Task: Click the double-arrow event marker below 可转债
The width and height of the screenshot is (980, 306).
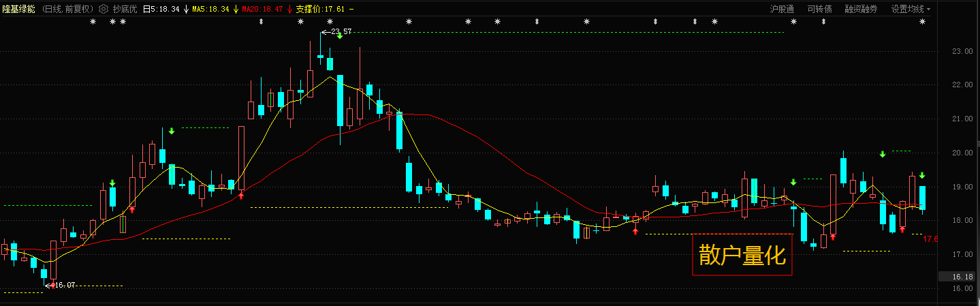Action: click(x=823, y=22)
